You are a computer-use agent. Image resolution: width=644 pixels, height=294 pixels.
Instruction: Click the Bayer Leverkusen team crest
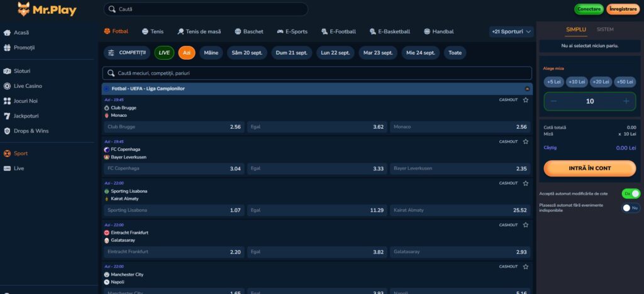click(107, 157)
